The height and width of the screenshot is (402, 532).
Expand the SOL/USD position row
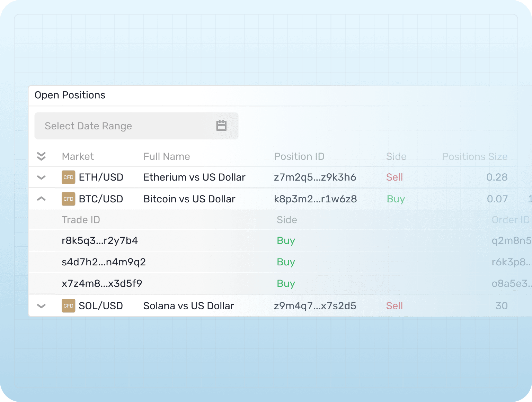click(41, 306)
